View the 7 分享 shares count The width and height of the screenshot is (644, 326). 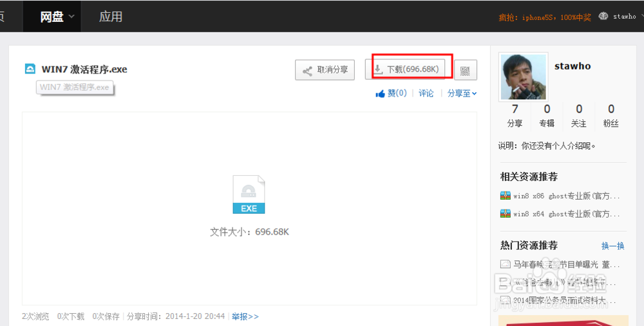[x=515, y=115]
